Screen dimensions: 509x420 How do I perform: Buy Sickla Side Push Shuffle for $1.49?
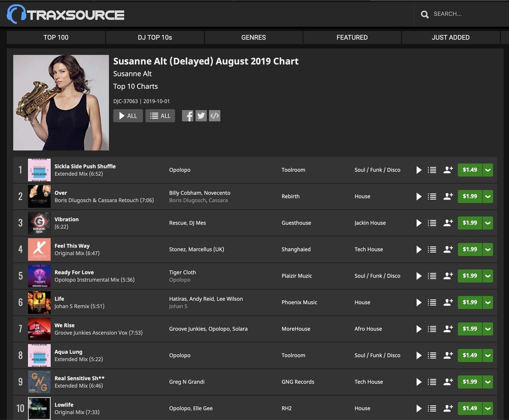(x=470, y=170)
